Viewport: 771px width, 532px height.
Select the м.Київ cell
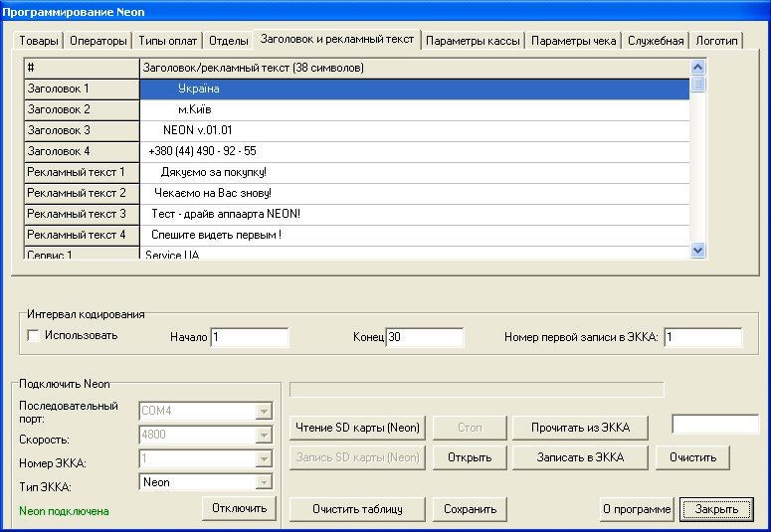[x=415, y=109]
